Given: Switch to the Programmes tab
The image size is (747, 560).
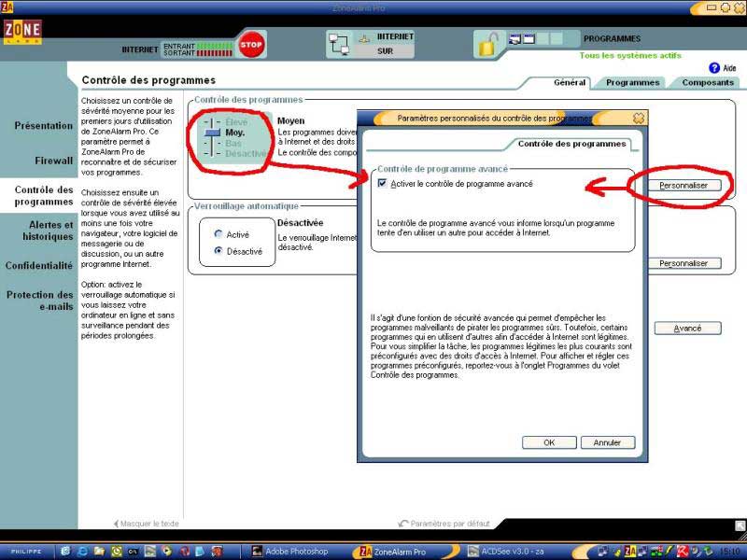Looking at the screenshot, I should [x=632, y=82].
